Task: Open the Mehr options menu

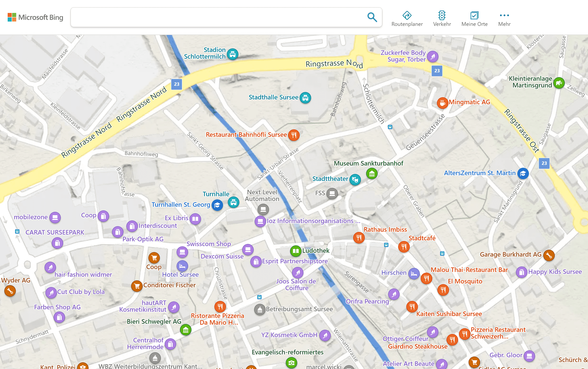Action: click(504, 19)
